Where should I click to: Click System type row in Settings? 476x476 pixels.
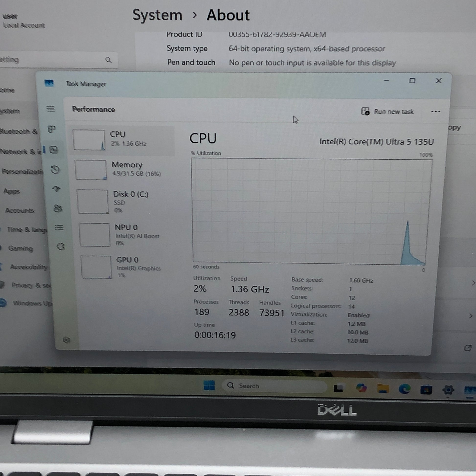coord(276,48)
